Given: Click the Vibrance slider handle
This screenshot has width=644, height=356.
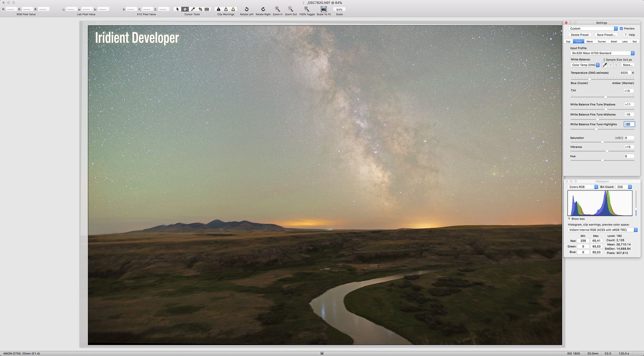Looking at the screenshot, I should pos(607,151).
